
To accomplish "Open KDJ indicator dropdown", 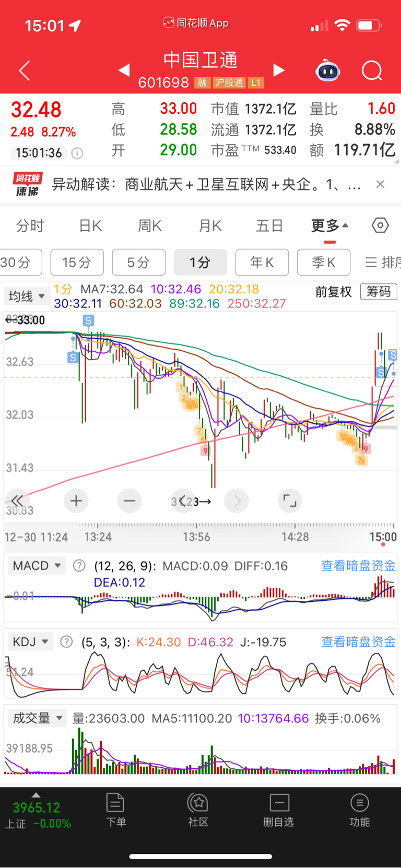I will click(30, 642).
